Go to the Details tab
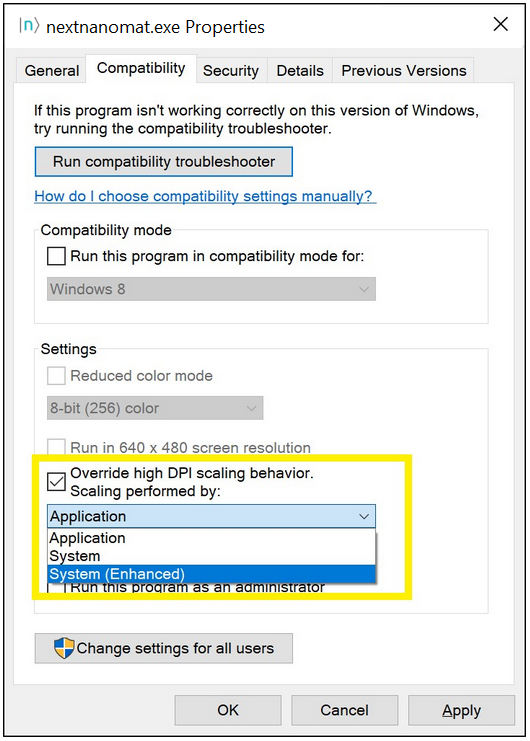This screenshot has width=530, height=741. 300,70
